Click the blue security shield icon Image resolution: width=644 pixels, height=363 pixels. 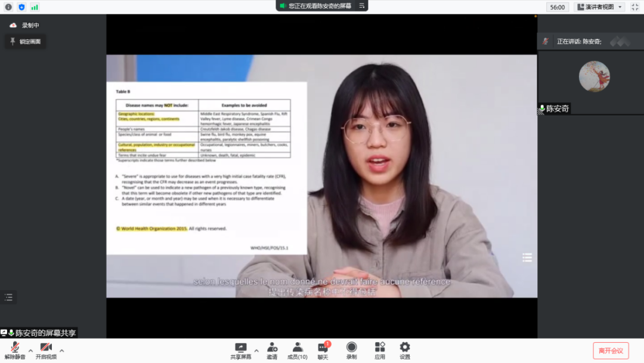point(22,7)
